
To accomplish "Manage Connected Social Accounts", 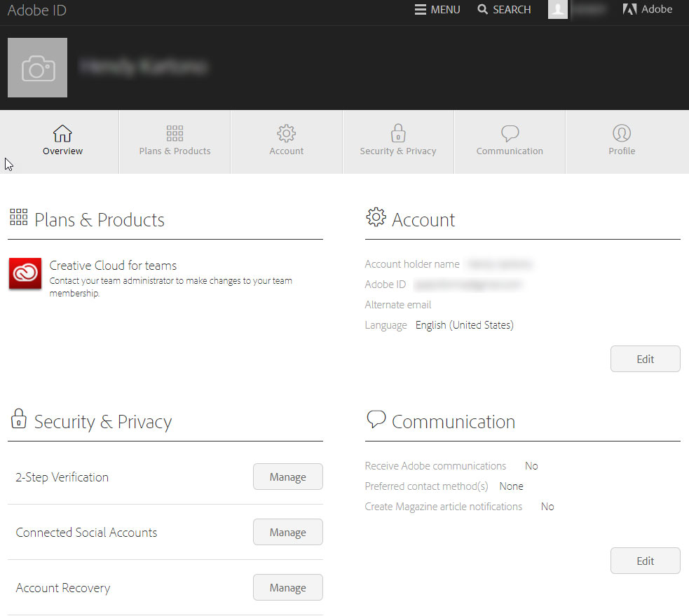I will (288, 532).
